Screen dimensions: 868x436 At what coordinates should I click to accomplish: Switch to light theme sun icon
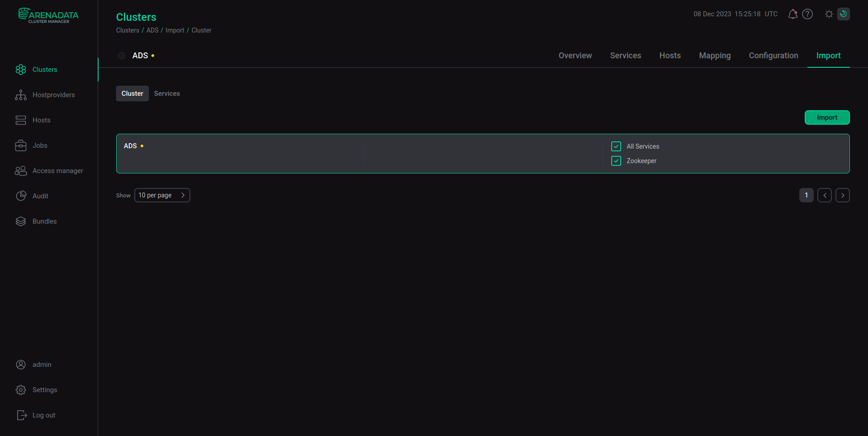[829, 14]
